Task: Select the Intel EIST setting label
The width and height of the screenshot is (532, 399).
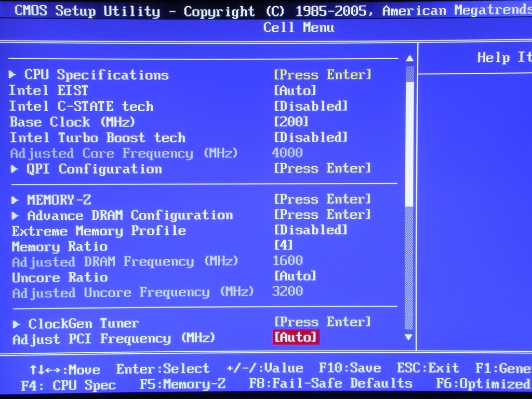Action: [x=48, y=90]
